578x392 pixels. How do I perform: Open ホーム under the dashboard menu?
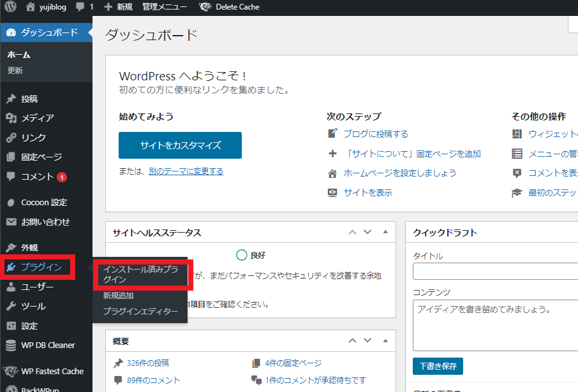19,55
